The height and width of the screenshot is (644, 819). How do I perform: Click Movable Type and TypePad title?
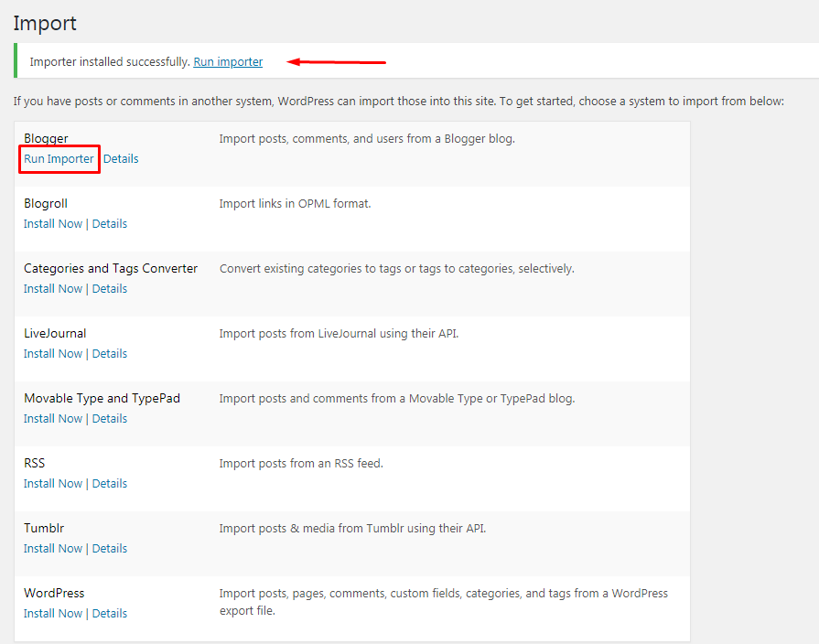pos(102,398)
